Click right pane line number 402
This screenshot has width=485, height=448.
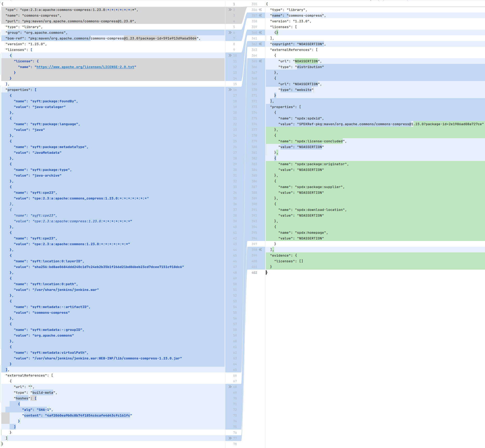[x=254, y=273]
